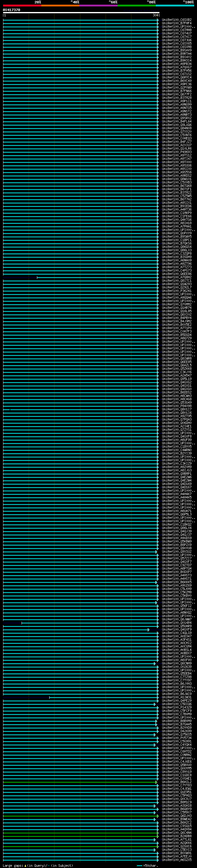Select the UniRef100_C7TY97 label
The image size is (197, 868).
tap(177, 680)
